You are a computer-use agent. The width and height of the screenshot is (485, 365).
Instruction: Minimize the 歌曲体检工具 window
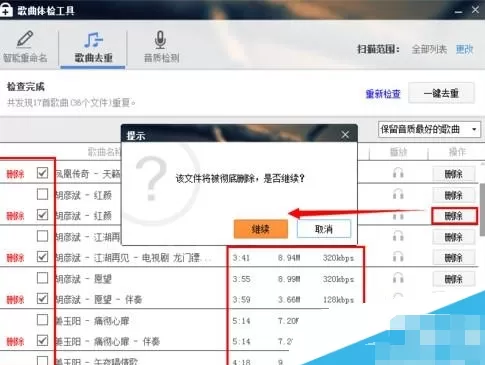pyautogui.click(x=459, y=11)
